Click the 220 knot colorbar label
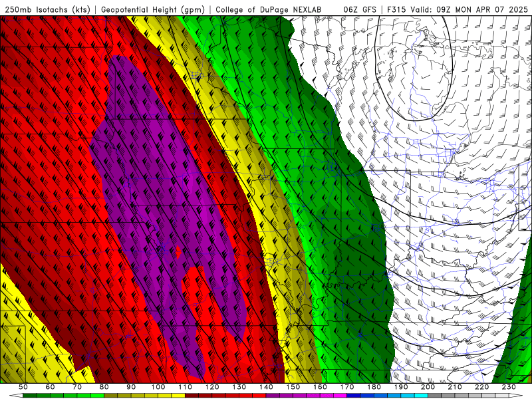Viewport: 532px width, 399px height. tap(481, 387)
